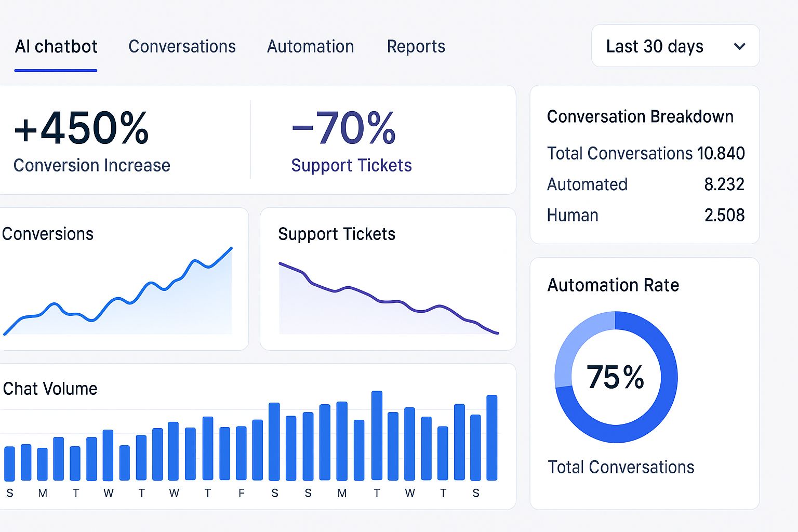Select the Automated 8.232 row
This screenshot has width=798, height=532.
point(645,184)
